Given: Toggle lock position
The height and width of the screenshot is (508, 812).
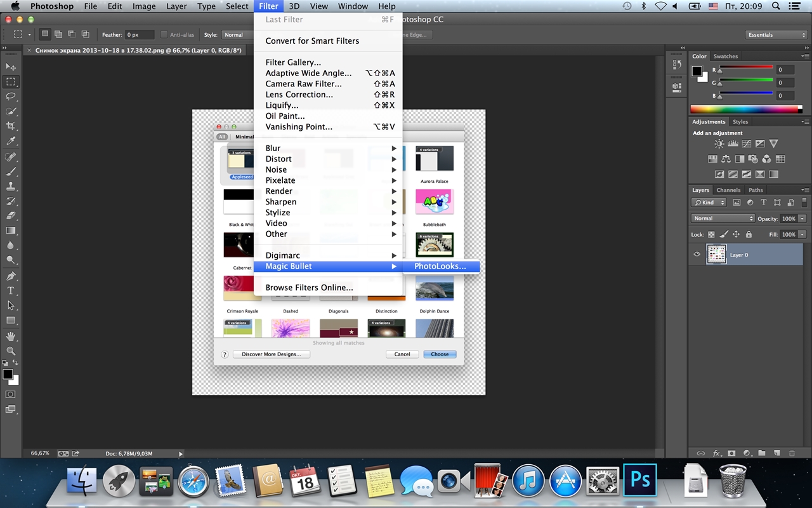Looking at the screenshot, I should (x=737, y=234).
